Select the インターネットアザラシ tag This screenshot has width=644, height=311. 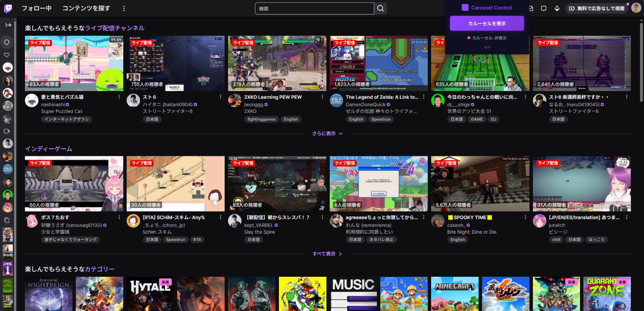coord(66,119)
